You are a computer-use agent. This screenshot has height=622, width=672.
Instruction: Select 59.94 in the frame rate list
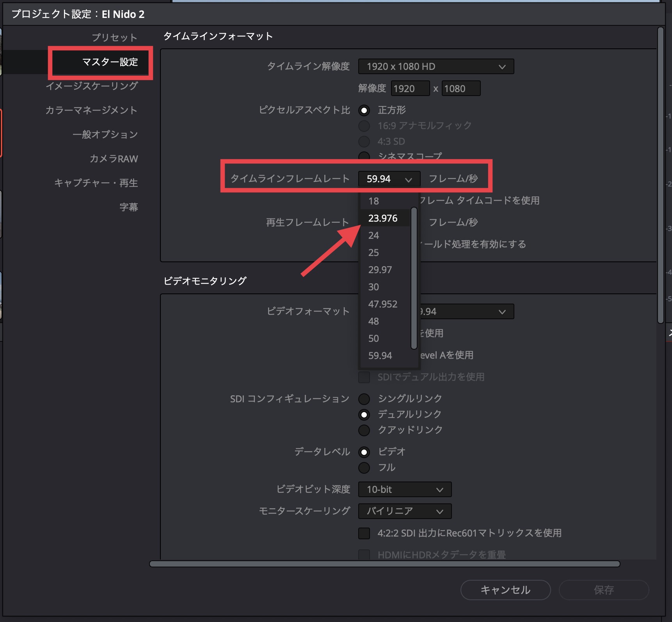point(384,355)
